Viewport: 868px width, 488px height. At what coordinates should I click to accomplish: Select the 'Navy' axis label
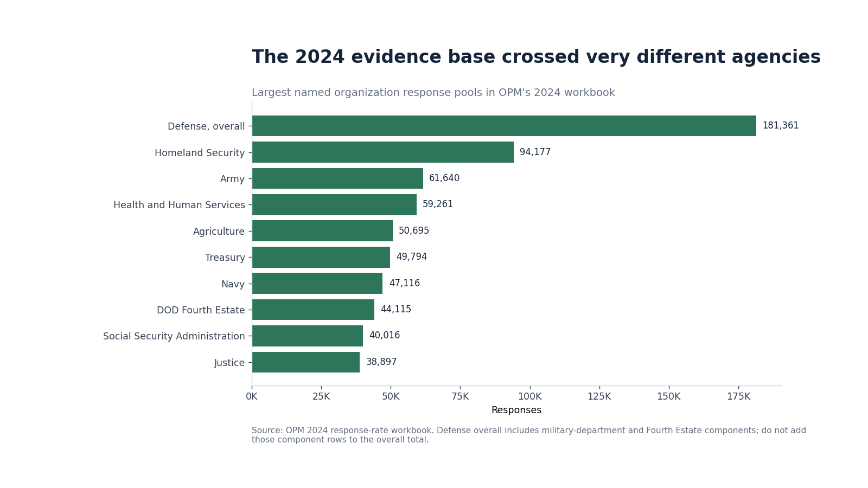click(233, 284)
